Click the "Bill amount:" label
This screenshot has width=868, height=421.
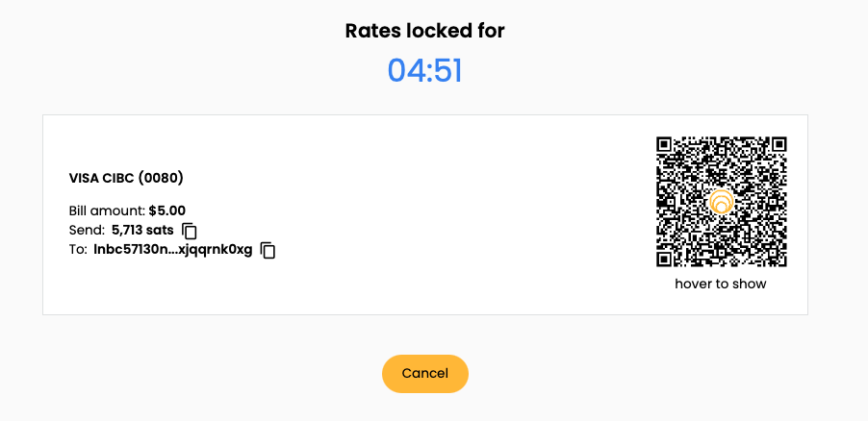pyautogui.click(x=108, y=210)
